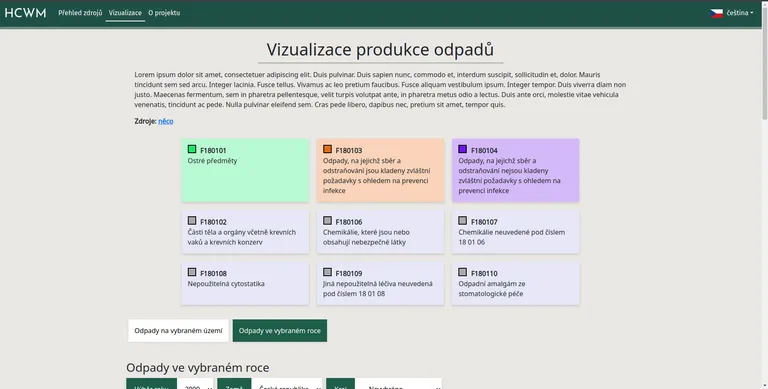The height and width of the screenshot is (389, 768).
Task: Click the Vizualizace produkce odpadů heading
Action: coord(380,49)
